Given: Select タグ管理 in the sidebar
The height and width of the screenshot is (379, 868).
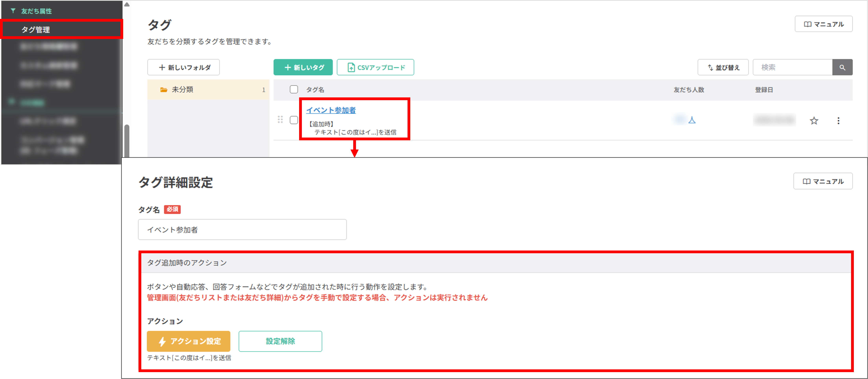Looking at the screenshot, I should (36, 29).
